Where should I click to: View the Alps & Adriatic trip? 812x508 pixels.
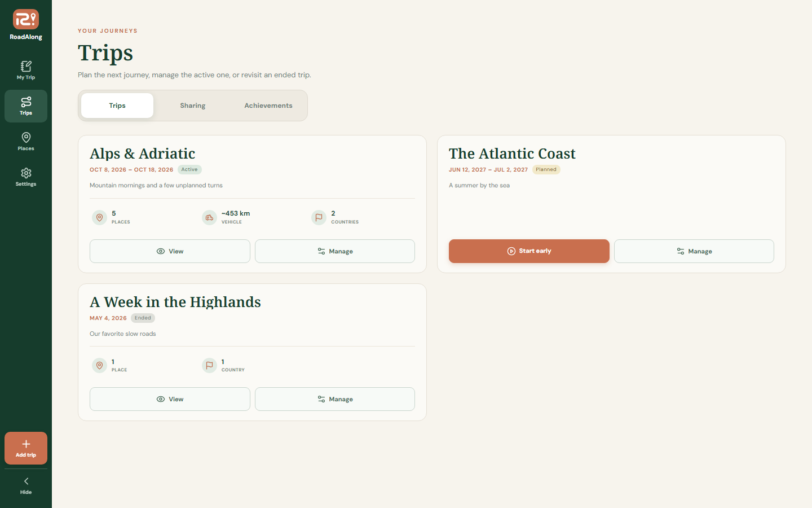[170, 251]
